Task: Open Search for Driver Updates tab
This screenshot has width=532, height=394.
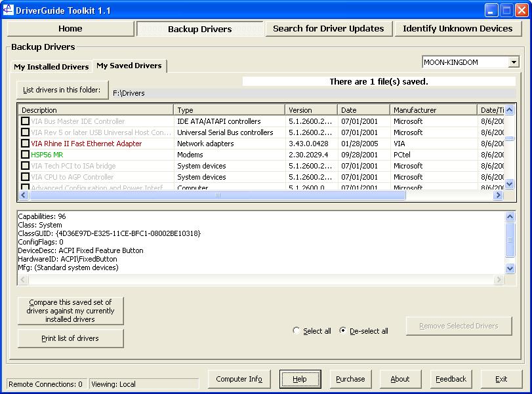Action: click(329, 28)
